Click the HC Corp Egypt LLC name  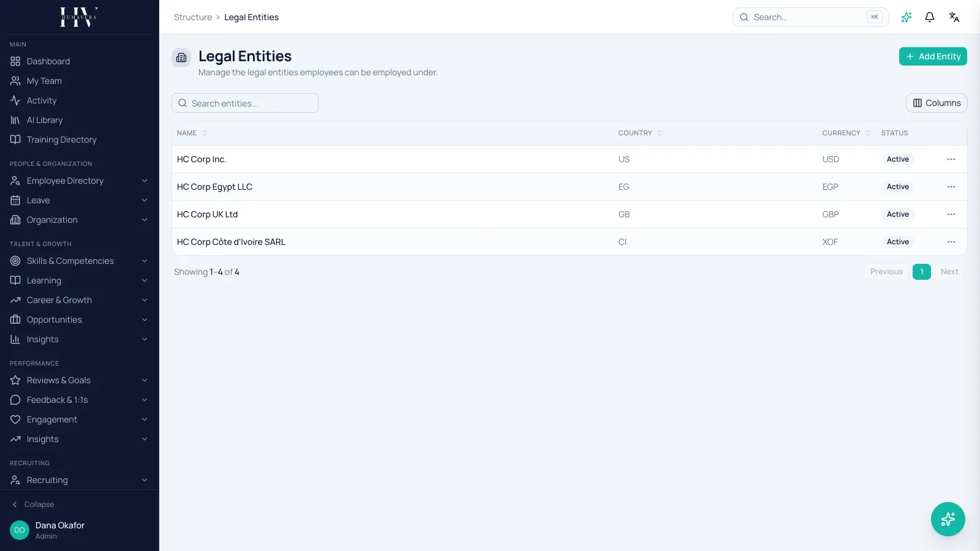214,187
